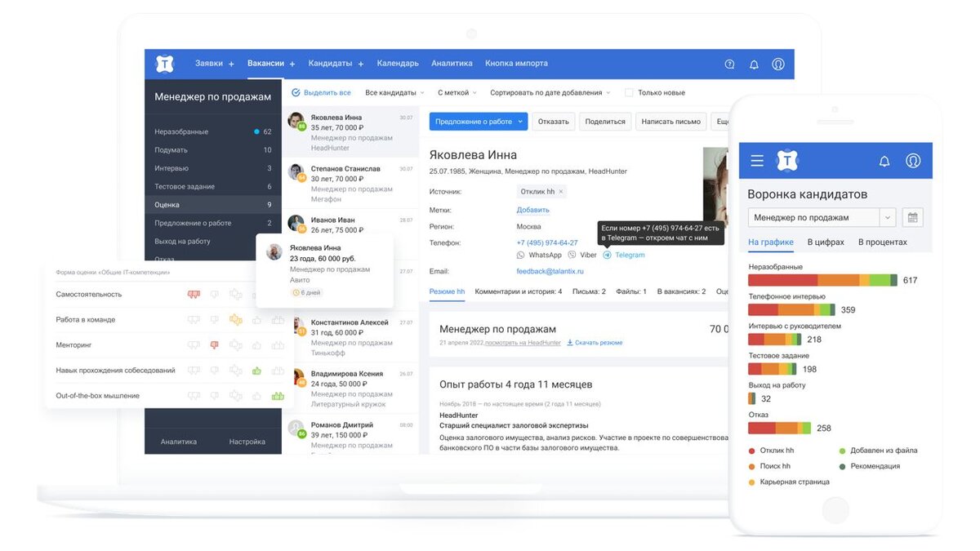Click посмотреть на HeadHunter link
This screenshot has width=980, height=551.
point(523,343)
